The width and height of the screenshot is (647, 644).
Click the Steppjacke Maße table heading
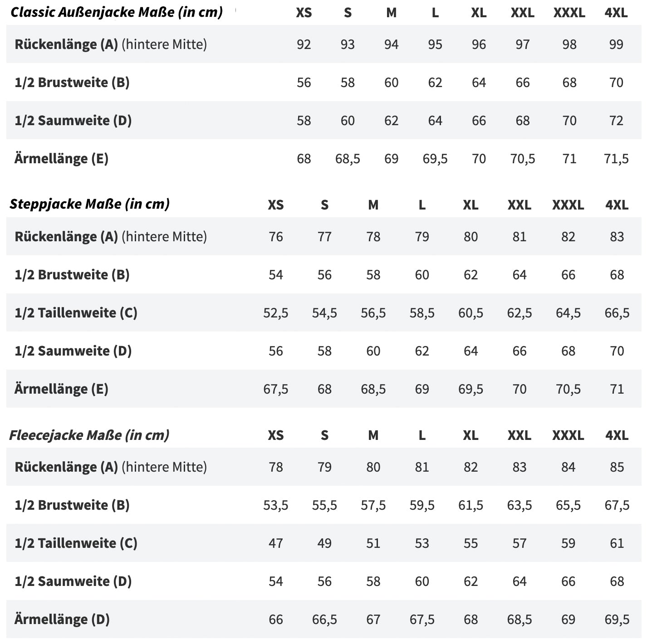click(89, 204)
